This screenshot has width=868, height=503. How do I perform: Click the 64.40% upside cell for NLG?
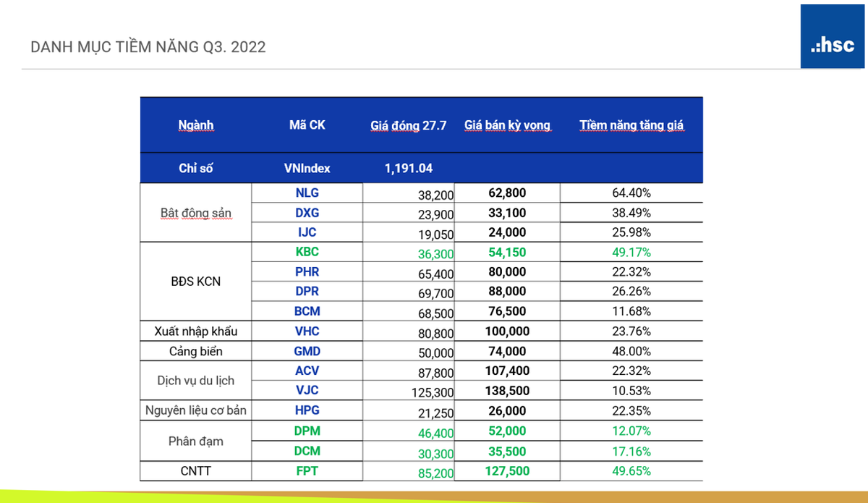click(x=631, y=193)
